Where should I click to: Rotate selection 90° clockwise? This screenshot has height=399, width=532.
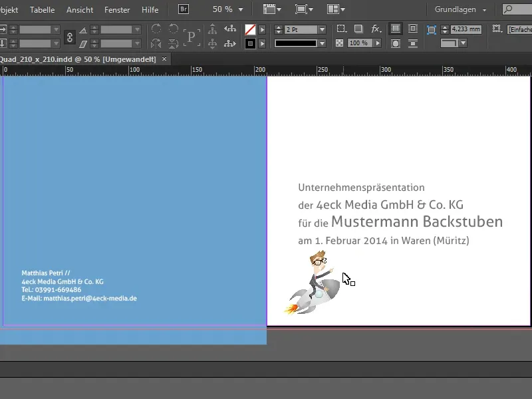tap(156, 29)
